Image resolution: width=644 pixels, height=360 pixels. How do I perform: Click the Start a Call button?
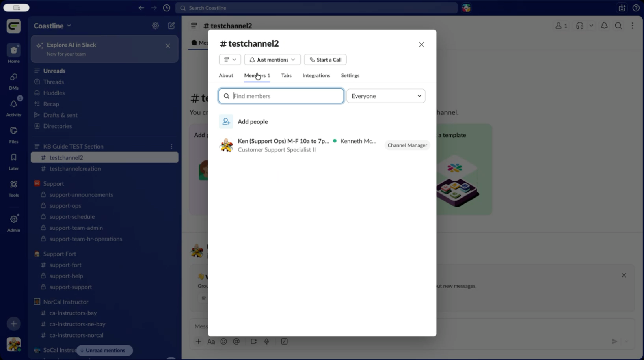(325, 60)
